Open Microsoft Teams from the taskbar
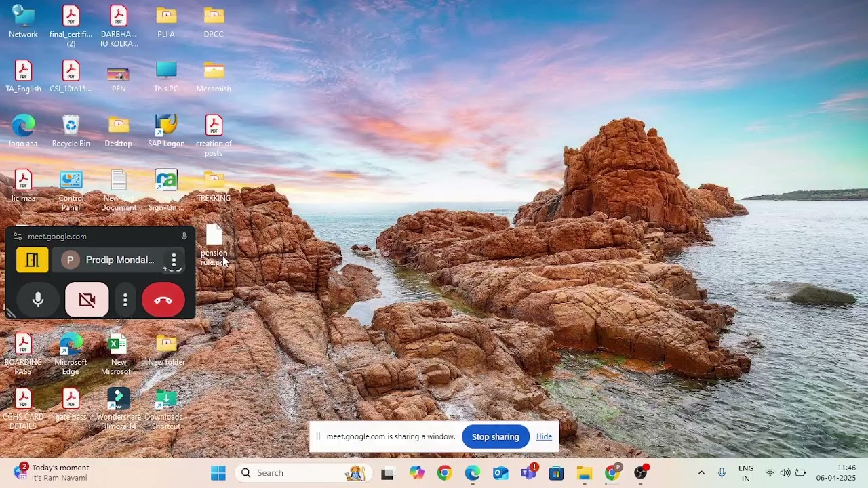Viewport: 868px width, 488px height. [x=529, y=473]
